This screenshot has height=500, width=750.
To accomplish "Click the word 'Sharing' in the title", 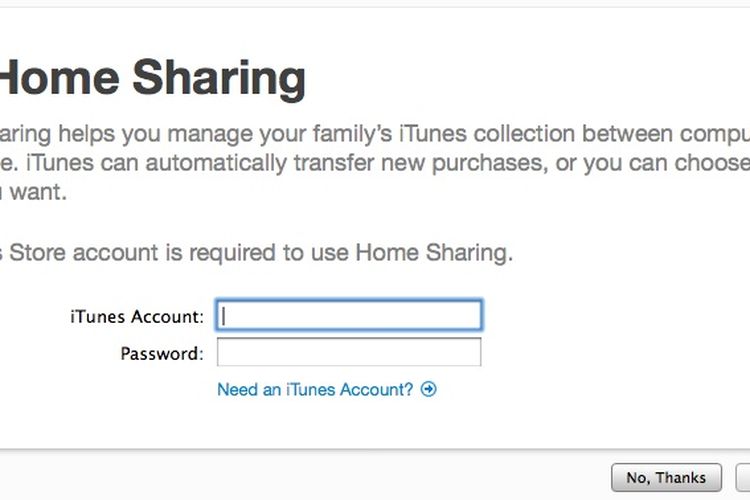I will coord(219,79).
